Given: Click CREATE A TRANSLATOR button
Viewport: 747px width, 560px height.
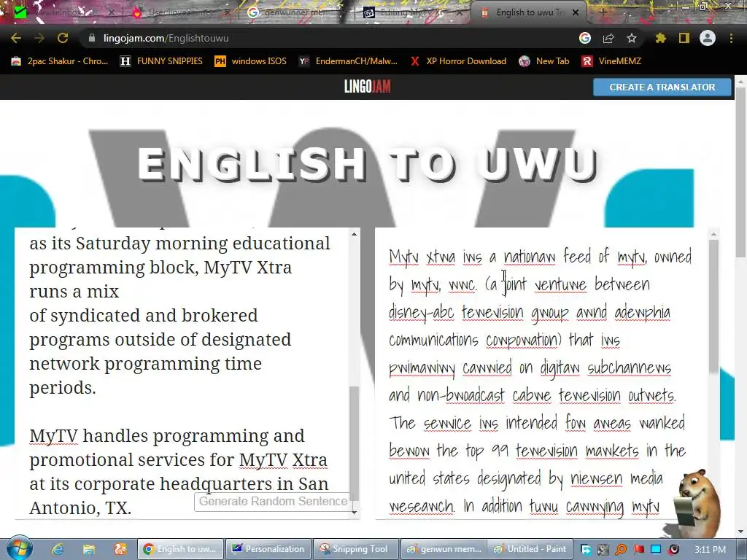Looking at the screenshot, I should 662,87.
